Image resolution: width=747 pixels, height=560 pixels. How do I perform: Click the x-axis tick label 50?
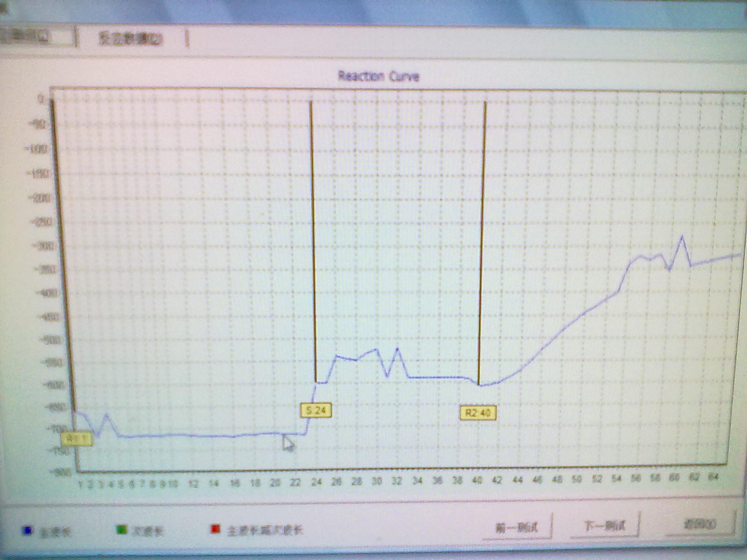coord(577,479)
